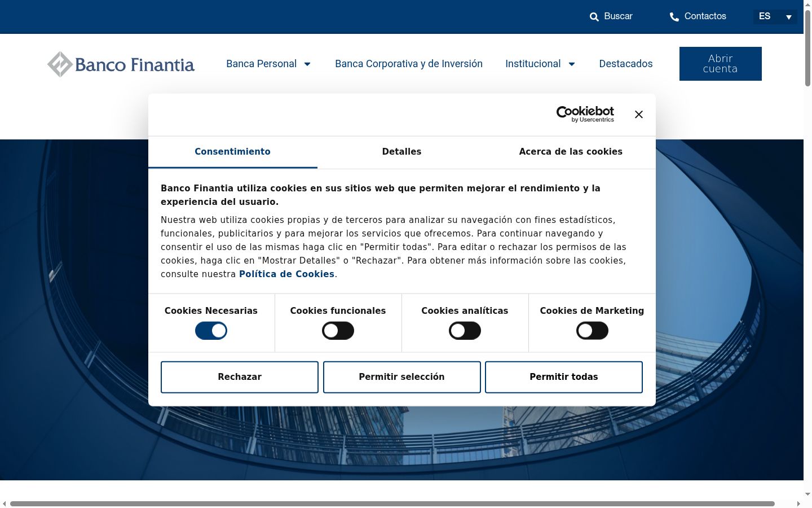Select the Consentimiento tab
This screenshot has width=812, height=508.
point(232,152)
